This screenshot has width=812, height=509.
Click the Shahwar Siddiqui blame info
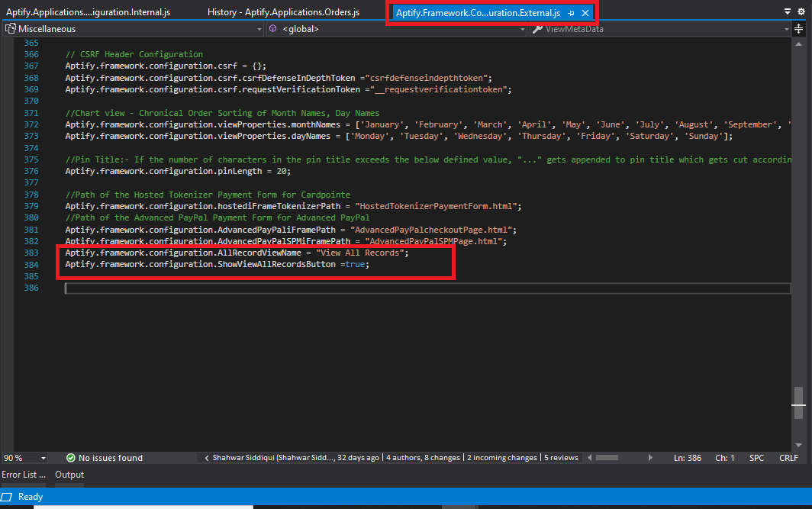295,458
